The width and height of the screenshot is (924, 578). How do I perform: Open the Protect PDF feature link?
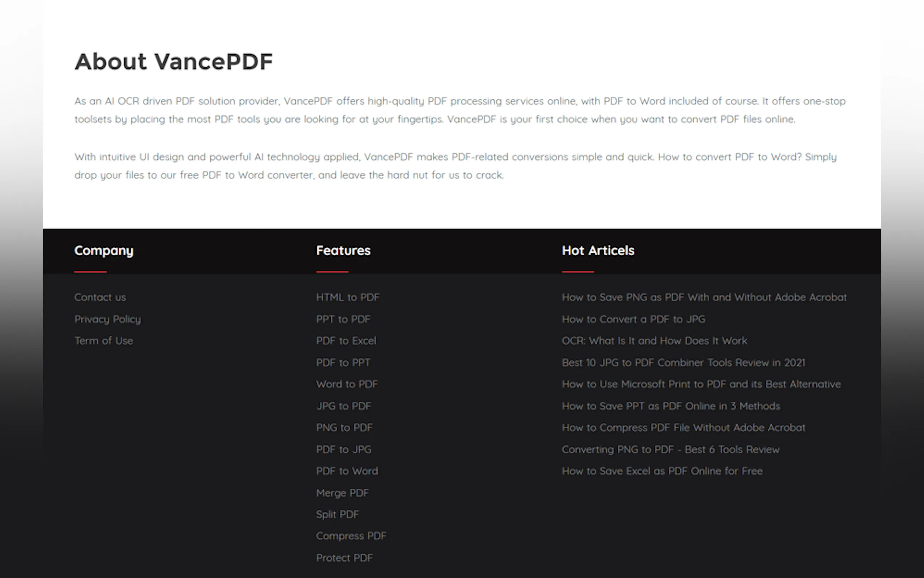pyautogui.click(x=344, y=558)
